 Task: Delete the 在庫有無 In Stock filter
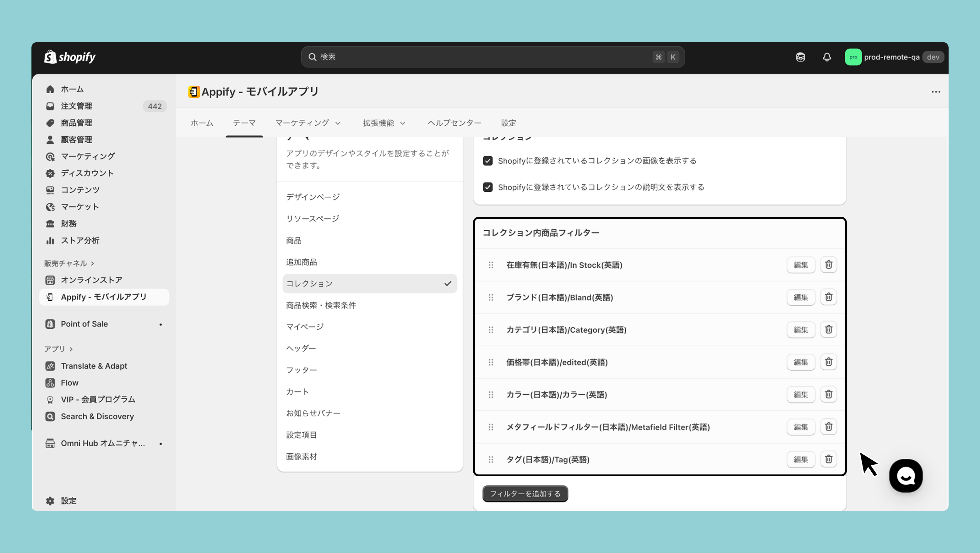point(828,265)
